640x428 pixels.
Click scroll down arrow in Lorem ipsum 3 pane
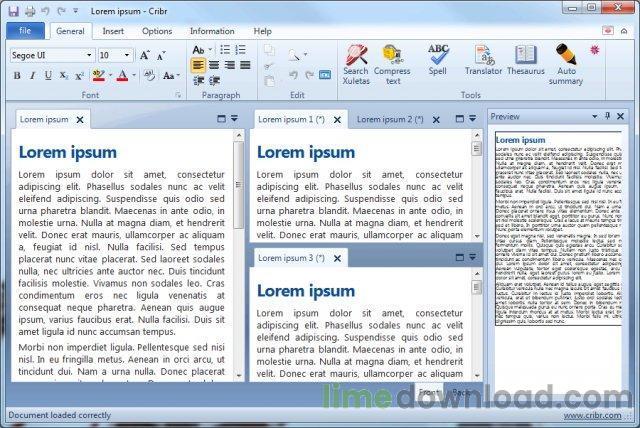point(477,375)
